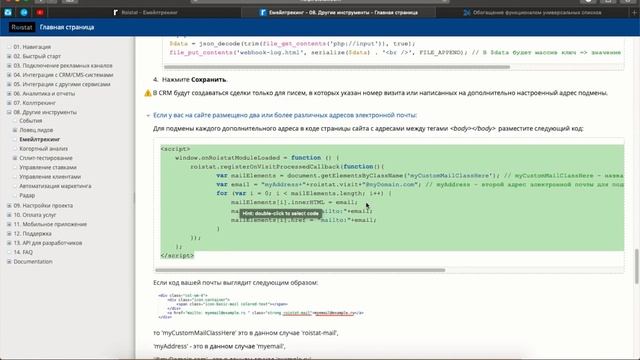The width and height of the screenshot is (640, 360).
Task: Open '13. API для разработчиков' page link
Action: (48, 243)
